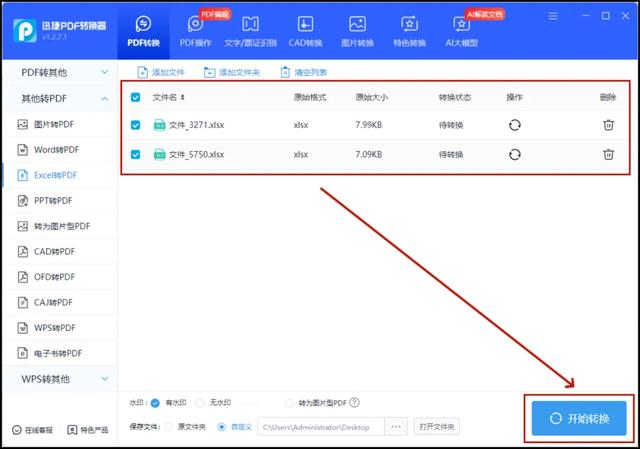Select 转为图片型PDF in the sidebar
640x449 pixels.
[60, 226]
